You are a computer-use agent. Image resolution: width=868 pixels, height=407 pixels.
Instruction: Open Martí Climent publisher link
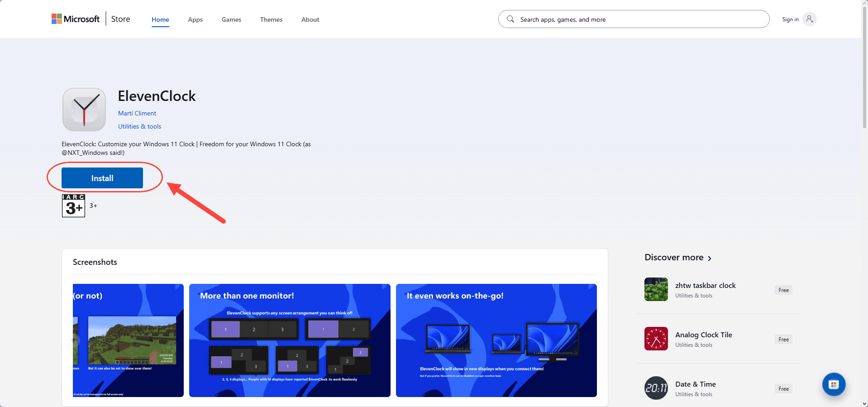(x=137, y=113)
